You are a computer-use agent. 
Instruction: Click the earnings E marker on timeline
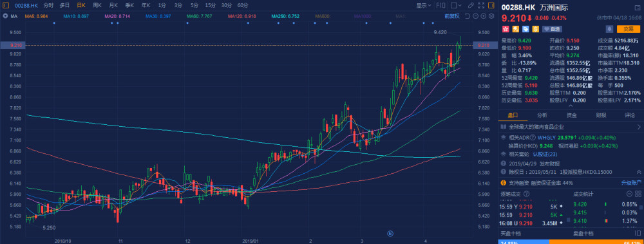coord(390,233)
